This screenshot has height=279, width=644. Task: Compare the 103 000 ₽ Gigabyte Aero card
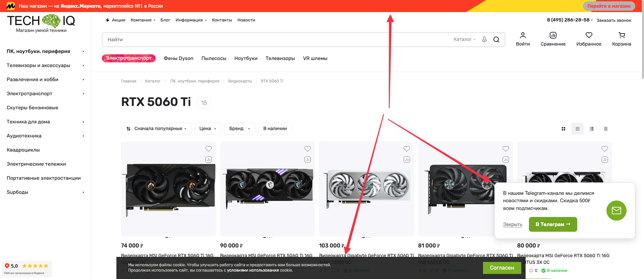(x=407, y=160)
